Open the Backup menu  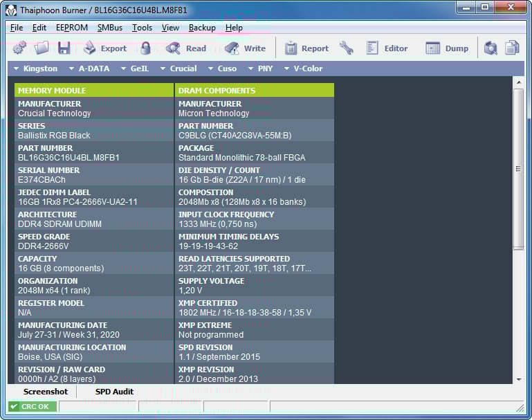[x=202, y=28]
